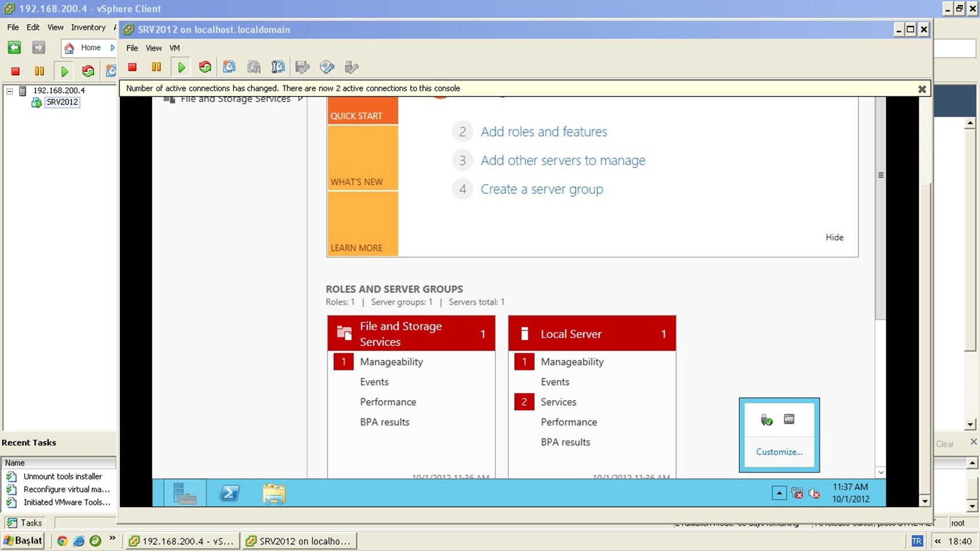980x551 pixels.
Task: Select WHAT'S NEW tile
Action: point(362,158)
